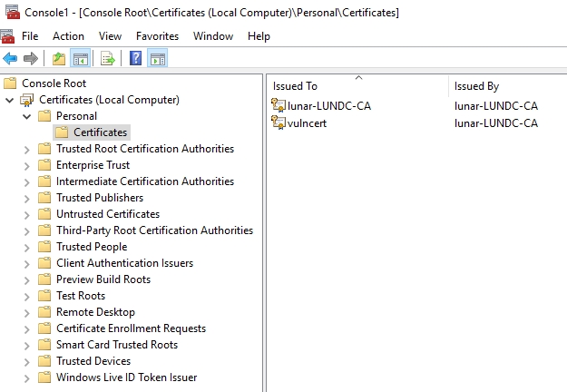The width and height of the screenshot is (567, 392).
Task: Open the File menu
Action: [x=30, y=36]
